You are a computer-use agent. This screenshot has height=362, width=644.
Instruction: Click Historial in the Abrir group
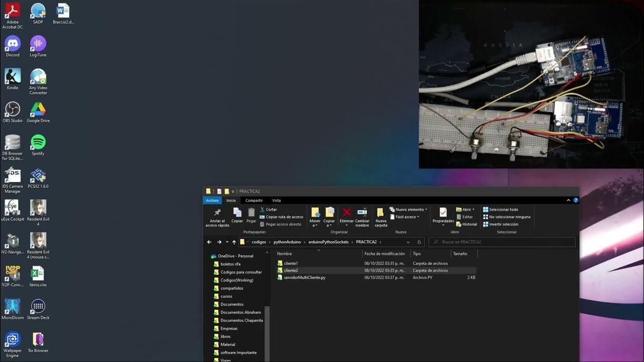[466, 224]
